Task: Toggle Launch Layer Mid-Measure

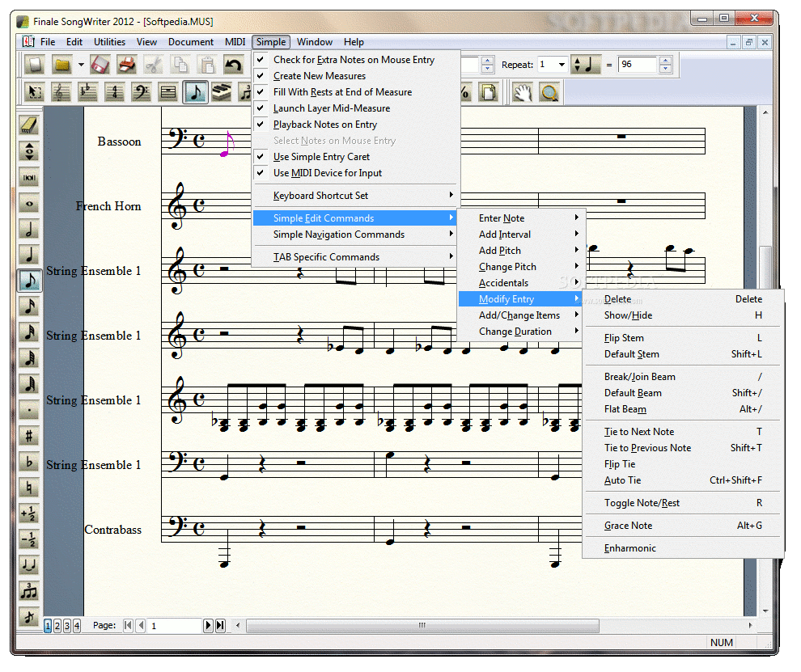Action: coord(357,108)
